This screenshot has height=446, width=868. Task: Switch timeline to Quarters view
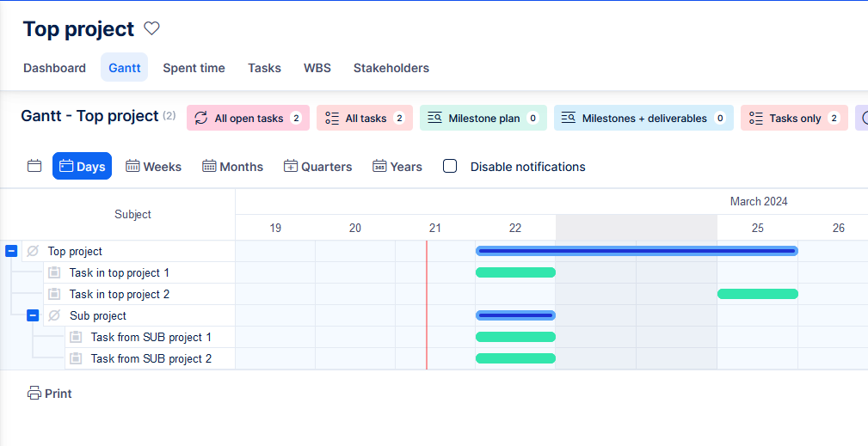click(x=317, y=167)
